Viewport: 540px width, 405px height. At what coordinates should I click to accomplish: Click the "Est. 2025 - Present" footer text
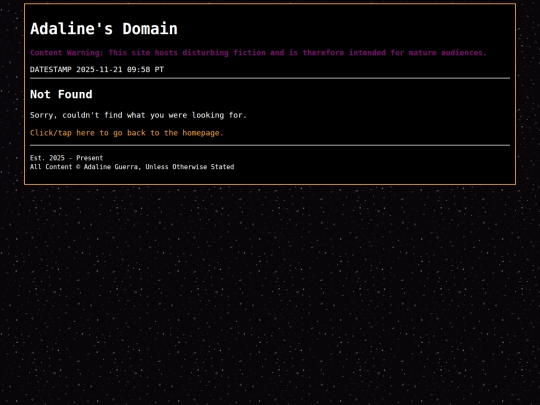[66, 158]
